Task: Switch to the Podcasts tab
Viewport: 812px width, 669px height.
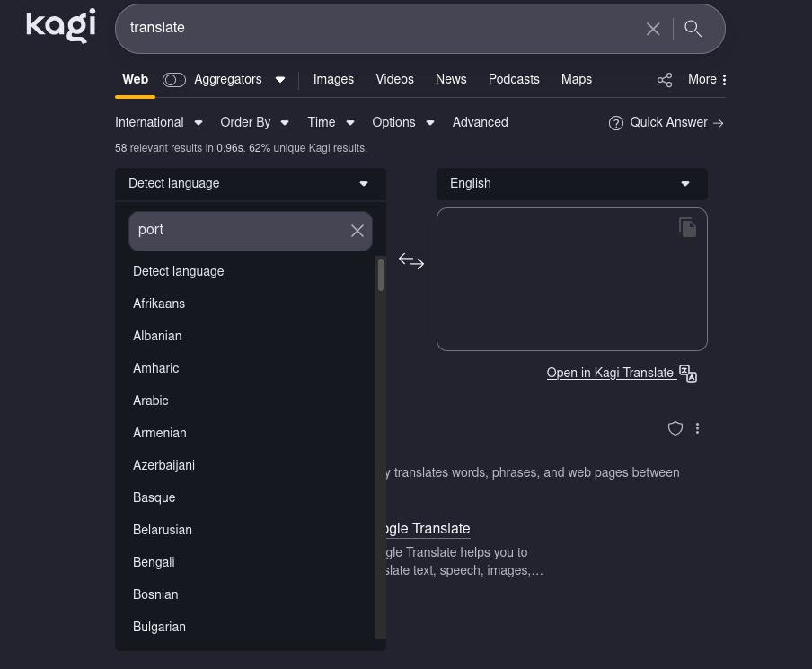Action: click(x=514, y=79)
